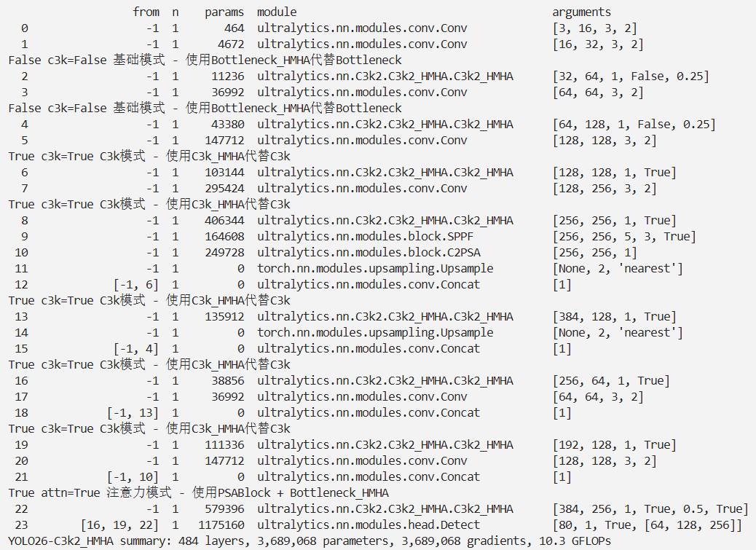Image resolution: width=756 pixels, height=550 pixels.
Task: Select the 579396 params value in row 22
Action: (x=224, y=508)
